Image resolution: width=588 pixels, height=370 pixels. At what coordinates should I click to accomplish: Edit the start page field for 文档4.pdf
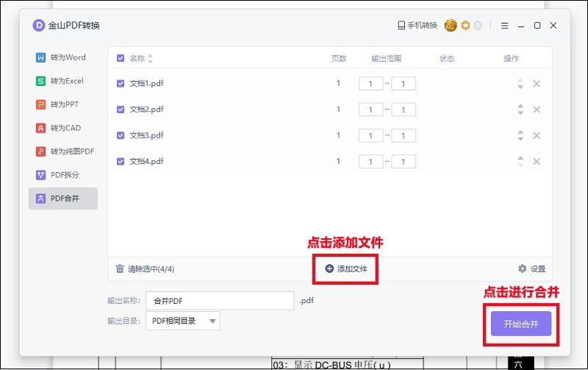(370, 162)
